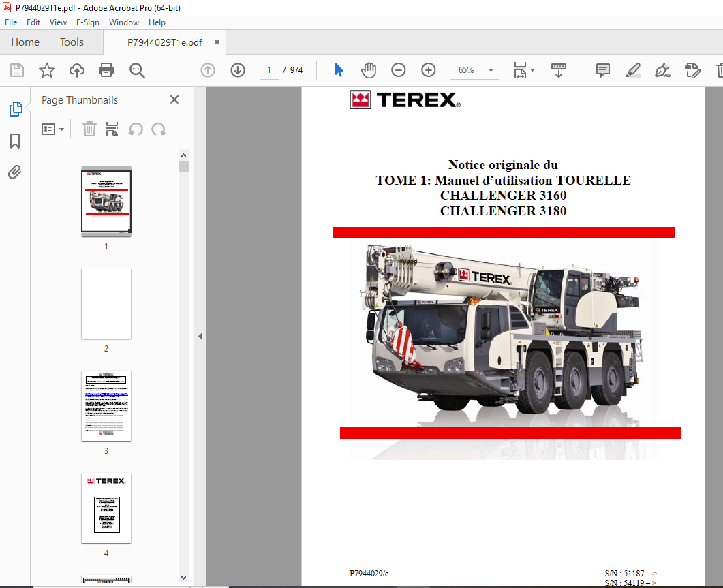Add a comment sticky note
The height and width of the screenshot is (588, 723).
coord(602,70)
